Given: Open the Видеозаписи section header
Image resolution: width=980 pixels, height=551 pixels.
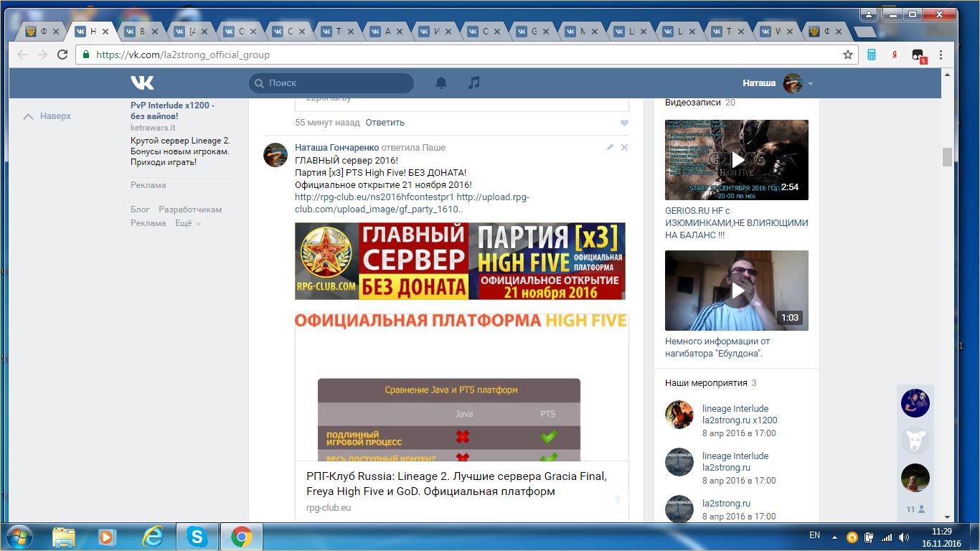Looking at the screenshot, I should pyautogui.click(x=700, y=103).
